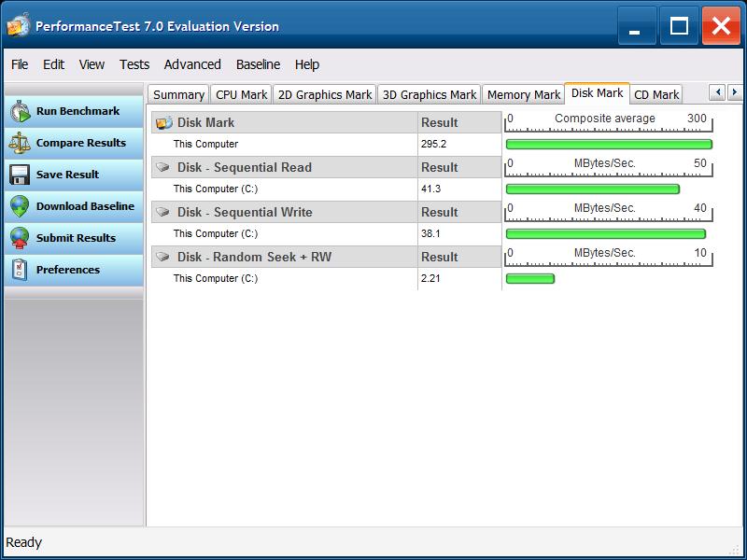Click the Random Seek + RW disk icon

[162, 257]
